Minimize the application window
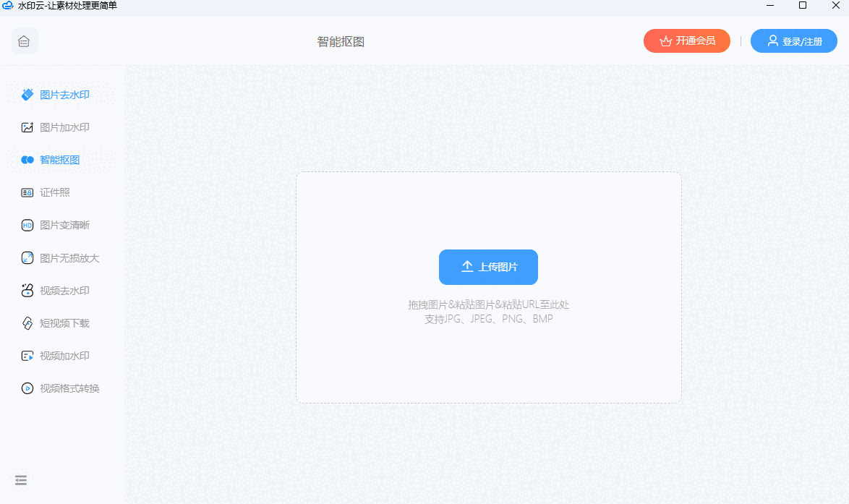Screen dimensions: 849x504 tap(769, 6)
